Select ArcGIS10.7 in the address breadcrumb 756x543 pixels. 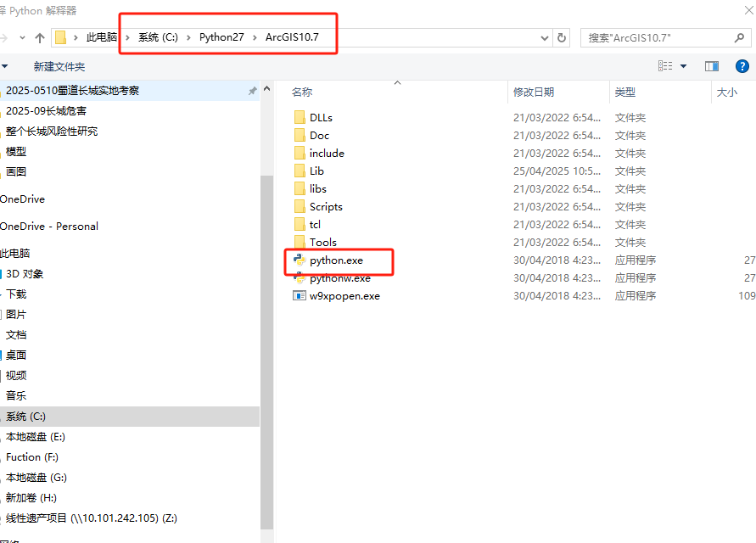(x=292, y=37)
